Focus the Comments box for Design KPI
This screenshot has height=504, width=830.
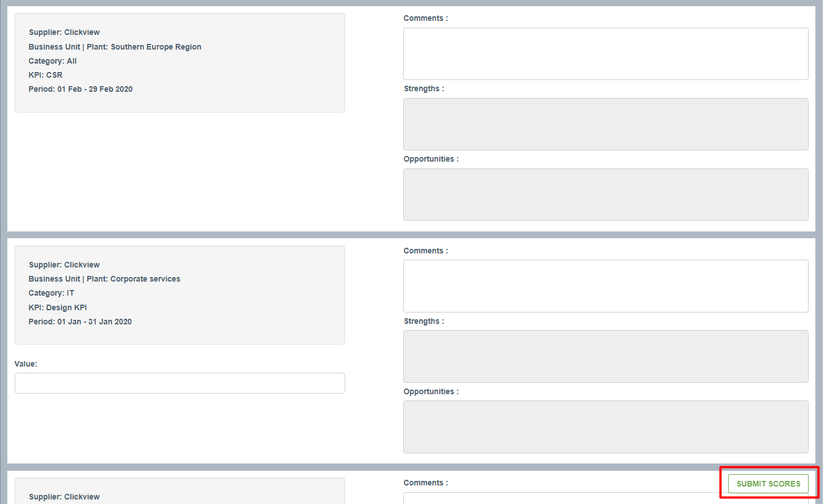pos(605,286)
